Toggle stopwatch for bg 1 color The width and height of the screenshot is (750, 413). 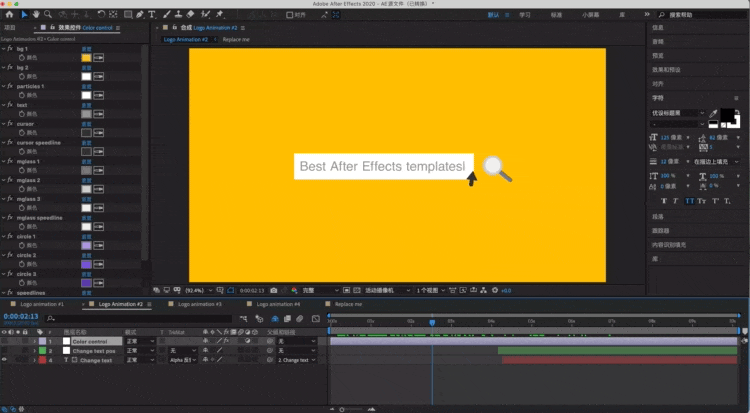pyautogui.click(x=22, y=57)
